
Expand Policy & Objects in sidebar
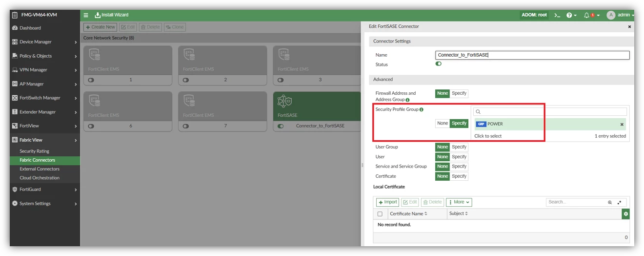(45, 56)
